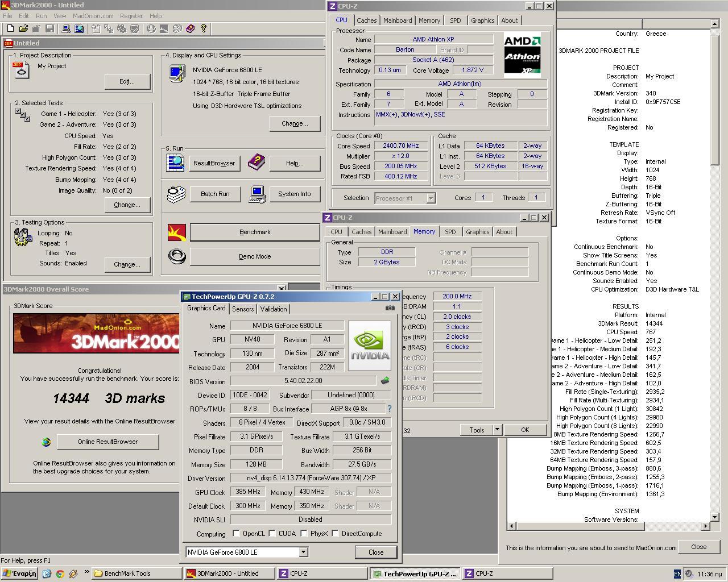Click Close in the MadOnion info dialog
The image size is (728, 582).
[x=699, y=547]
